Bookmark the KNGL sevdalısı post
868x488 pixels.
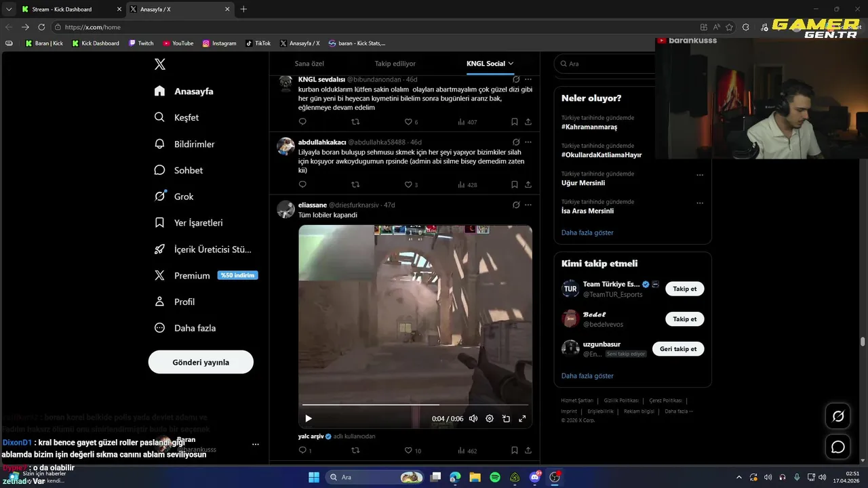(x=515, y=122)
